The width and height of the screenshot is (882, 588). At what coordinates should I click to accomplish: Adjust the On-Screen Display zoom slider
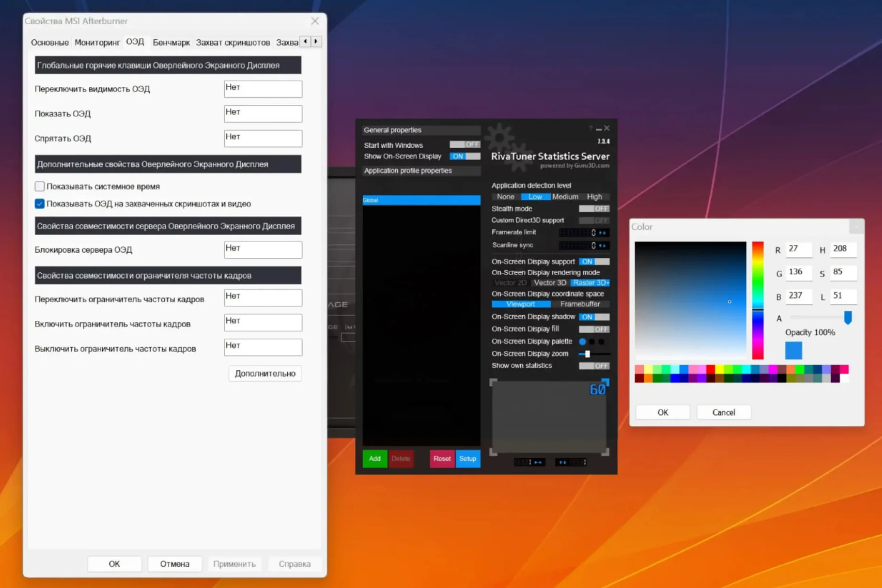[x=588, y=354]
